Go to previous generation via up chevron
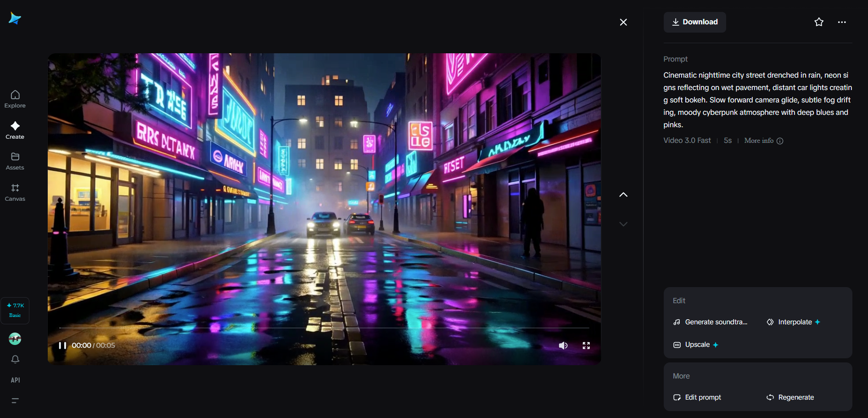This screenshot has width=868, height=418. pyautogui.click(x=623, y=194)
